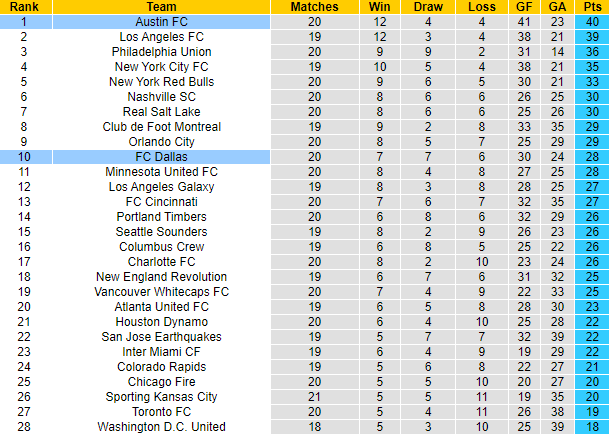Select the Philadelphia Union team name
Screen dimensions: 609x435
pyautogui.click(x=161, y=51)
